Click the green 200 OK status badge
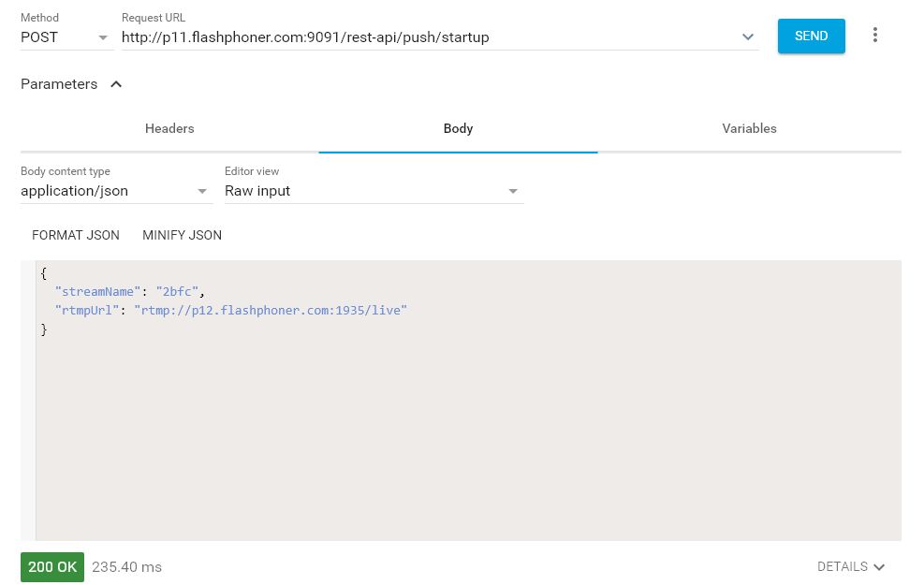Screen dimensions: 924x585 [52, 567]
